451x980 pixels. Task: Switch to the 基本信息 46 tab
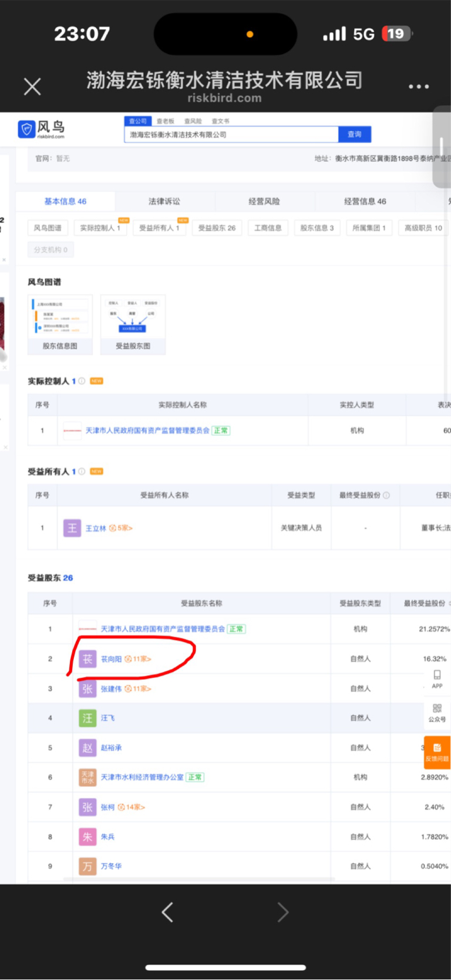pos(65,201)
